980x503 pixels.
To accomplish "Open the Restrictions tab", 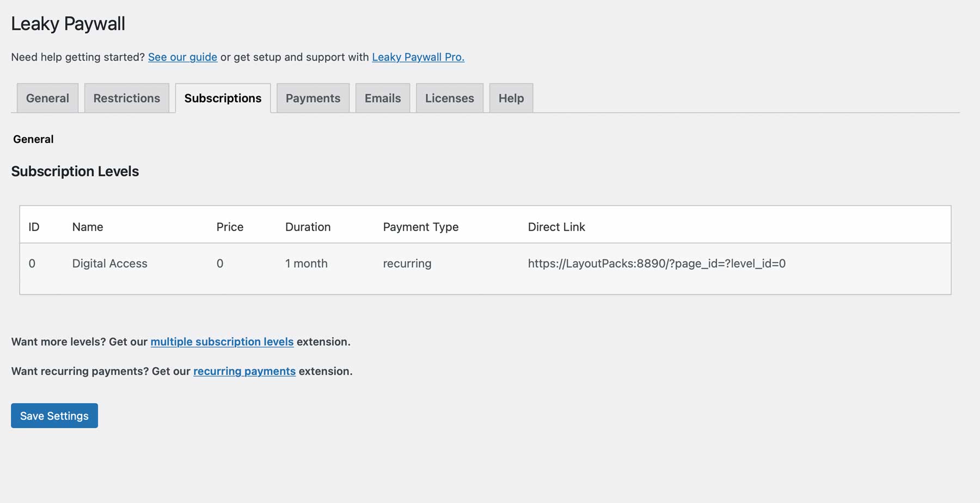I will [x=126, y=98].
